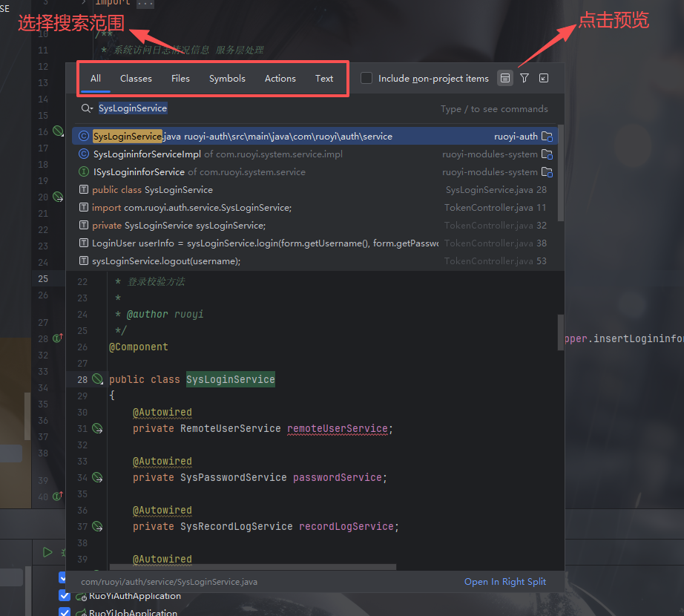Select LoginUser userInfo login result row
684x616 pixels.
(315, 243)
